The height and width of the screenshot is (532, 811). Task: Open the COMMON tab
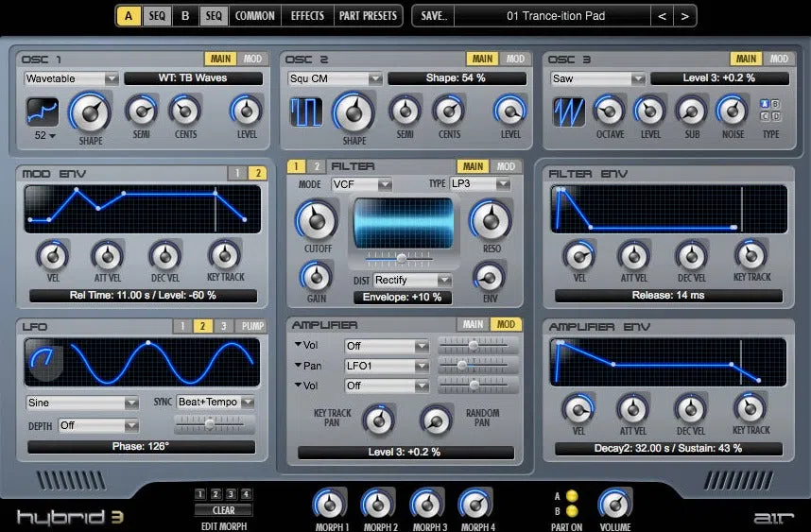pyautogui.click(x=255, y=16)
